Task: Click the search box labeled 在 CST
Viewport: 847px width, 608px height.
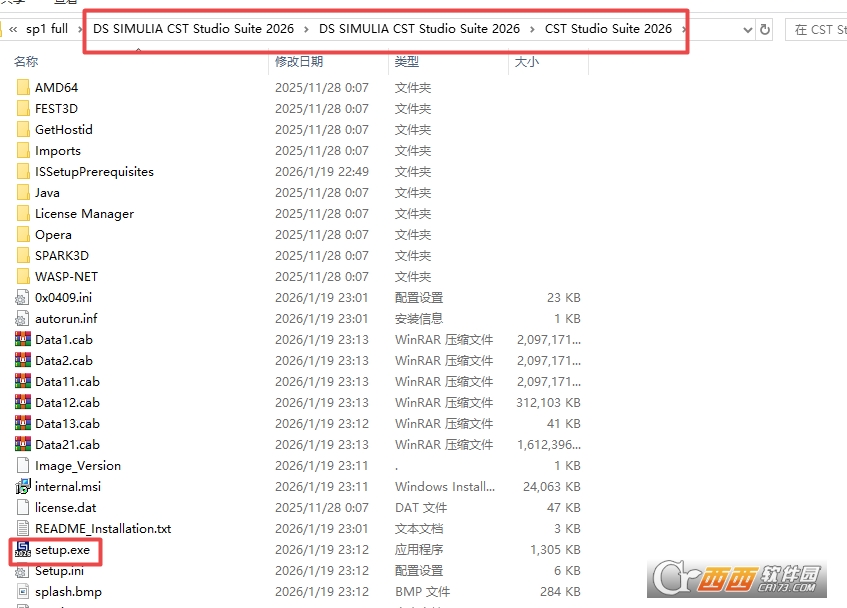Action: point(817,30)
